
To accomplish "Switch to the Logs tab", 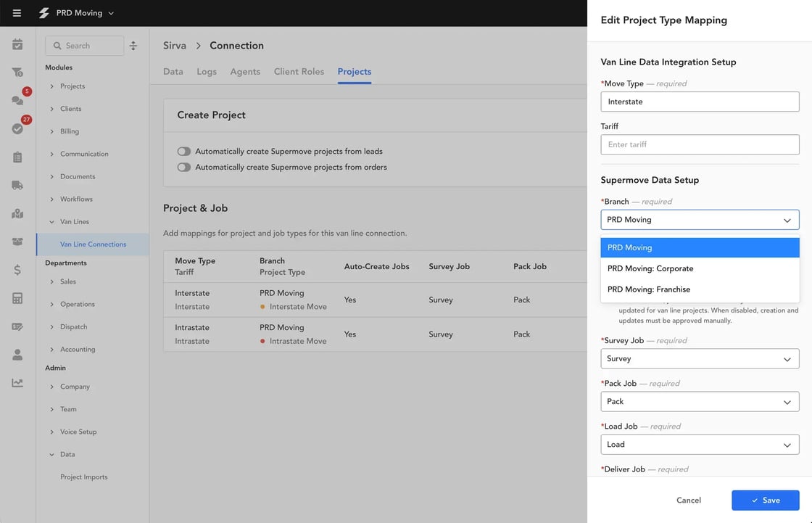I will point(207,72).
